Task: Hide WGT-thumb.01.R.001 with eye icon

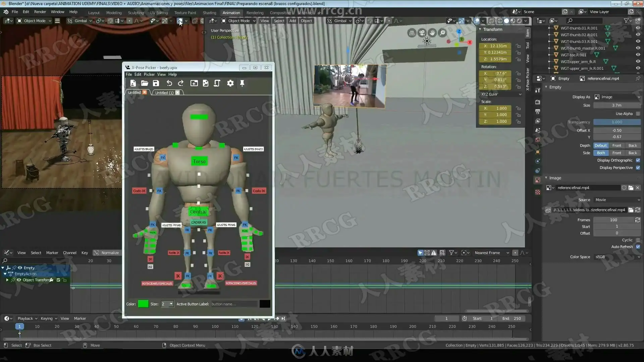Action: (638, 28)
